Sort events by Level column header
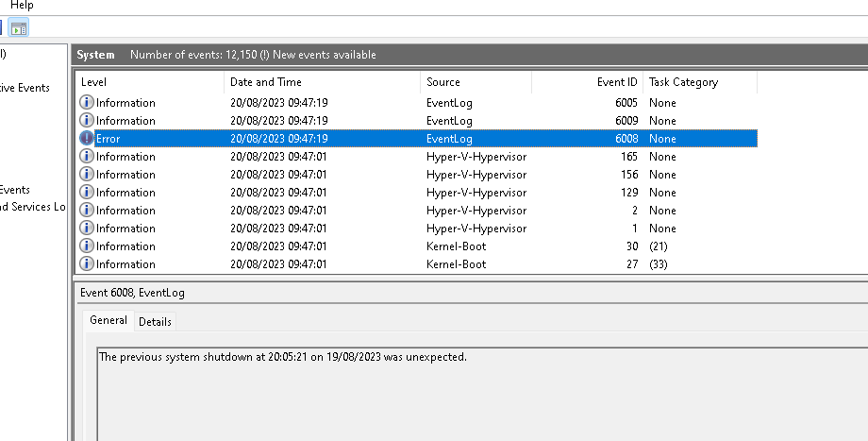The width and height of the screenshot is (868, 441). [149, 82]
